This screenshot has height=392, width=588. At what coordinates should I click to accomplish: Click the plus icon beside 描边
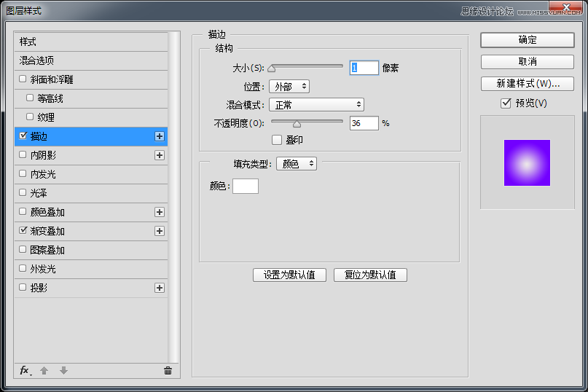tap(160, 136)
